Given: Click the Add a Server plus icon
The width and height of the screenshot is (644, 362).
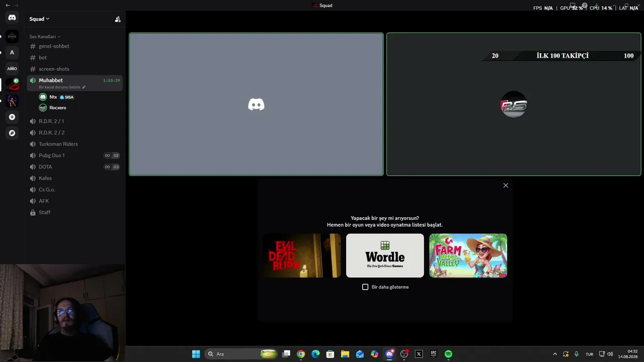Looking at the screenshot, I should [12, 117].
